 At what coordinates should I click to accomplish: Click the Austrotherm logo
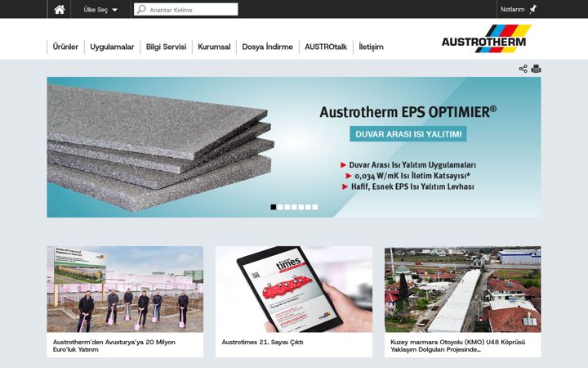[486, 38]
